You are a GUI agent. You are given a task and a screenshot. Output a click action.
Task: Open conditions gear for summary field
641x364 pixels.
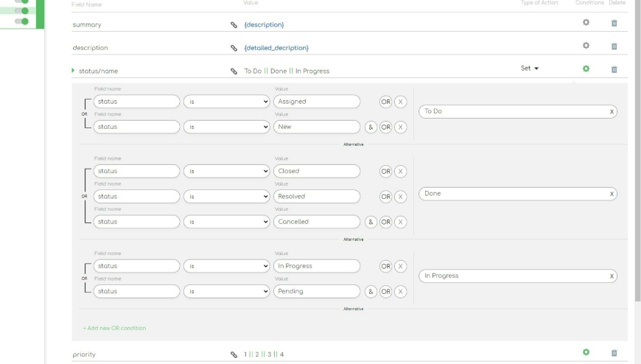[x=586, y=23]
